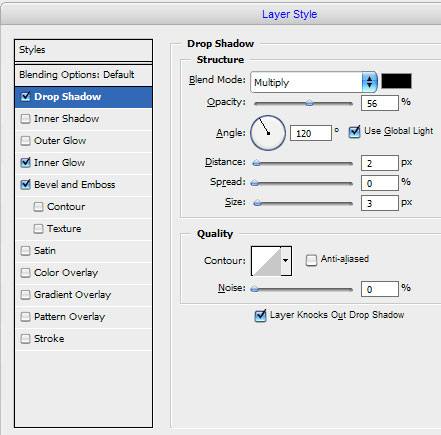Click the Size slider handle
The width and height of the screenshot is (441, 435).
(257, 203)
